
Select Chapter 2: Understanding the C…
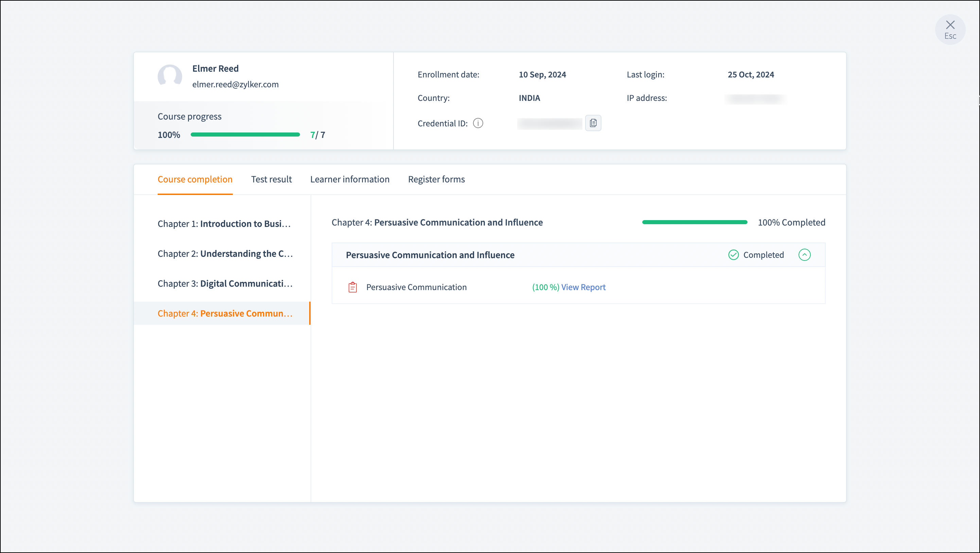pyautogui.click(x=225, y=254)
